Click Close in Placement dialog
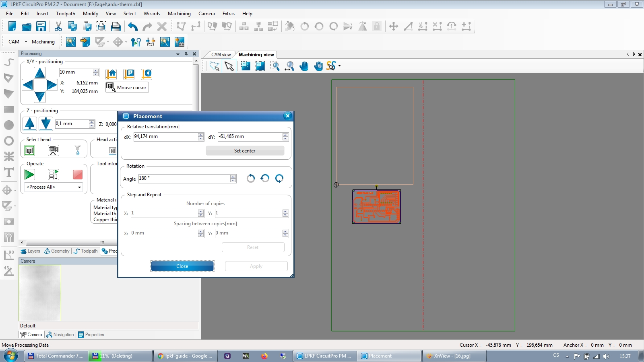 [182, 266]
